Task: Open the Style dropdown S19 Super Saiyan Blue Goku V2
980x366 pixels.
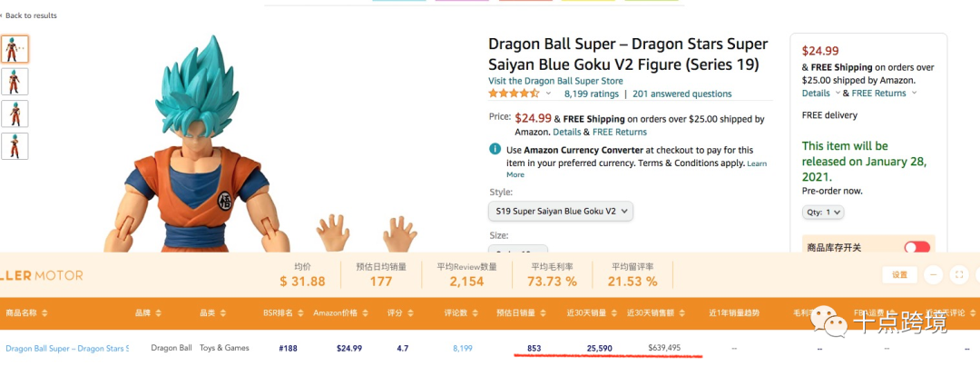Action: [560, 212]
